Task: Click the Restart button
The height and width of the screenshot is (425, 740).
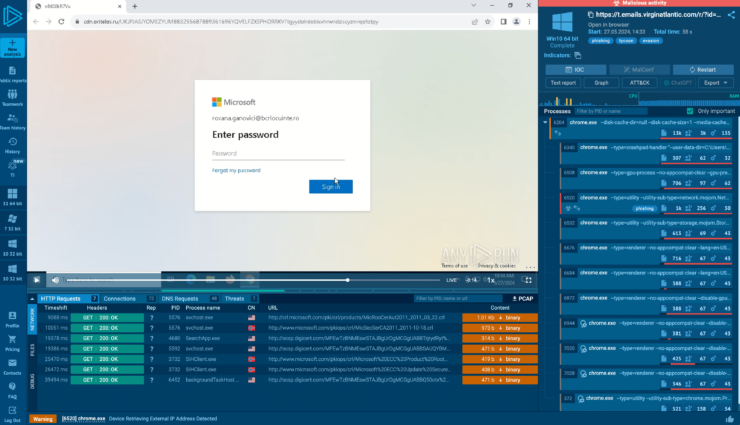Action: click(x=703, y=69)
